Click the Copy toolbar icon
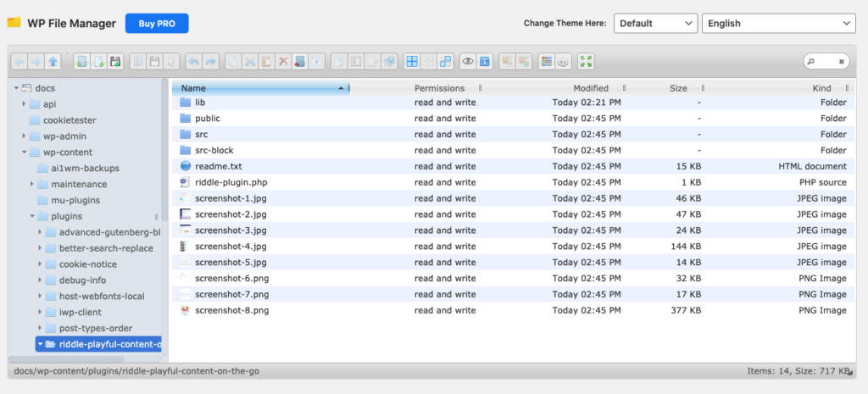This screenshot has width=868, height=394. coord(233,61)
